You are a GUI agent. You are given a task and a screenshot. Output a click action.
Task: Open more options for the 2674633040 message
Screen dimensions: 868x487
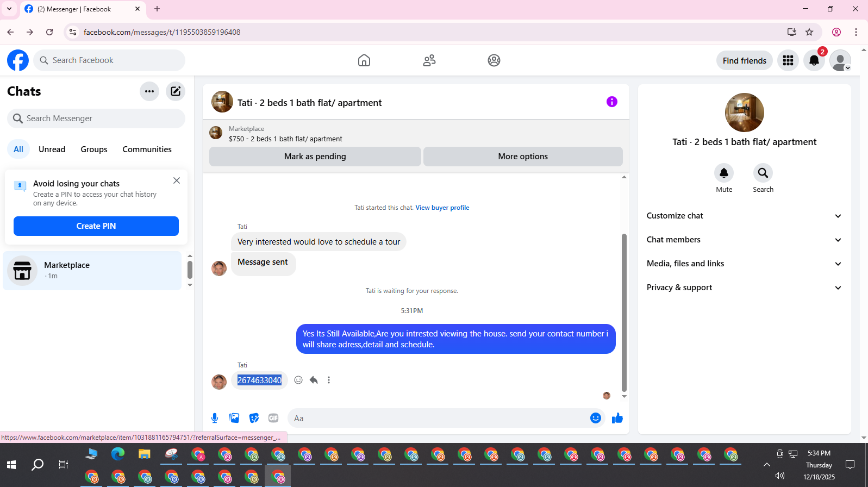(x=329, y=380)
